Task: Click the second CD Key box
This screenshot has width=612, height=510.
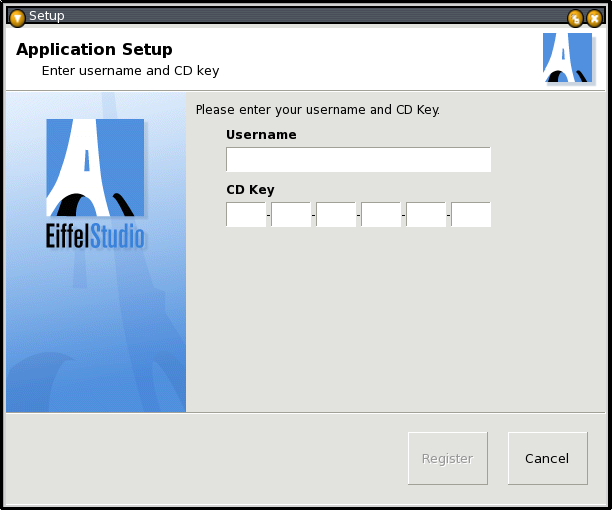Action: click(x=291, y=214)
